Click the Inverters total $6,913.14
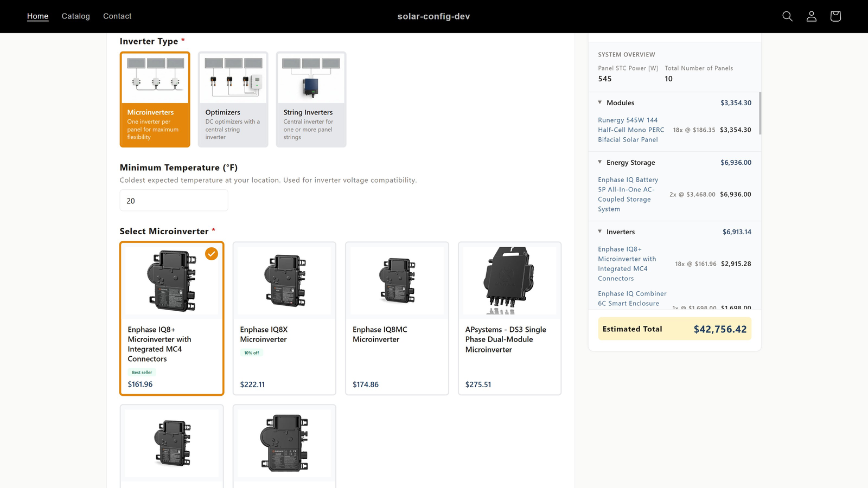This screenshot has width=868, height=488. click(737, 232)
